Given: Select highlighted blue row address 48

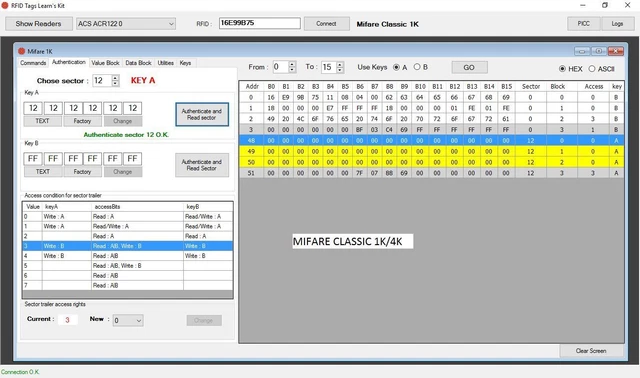Looking at the screenshot, I should [431, 141].
